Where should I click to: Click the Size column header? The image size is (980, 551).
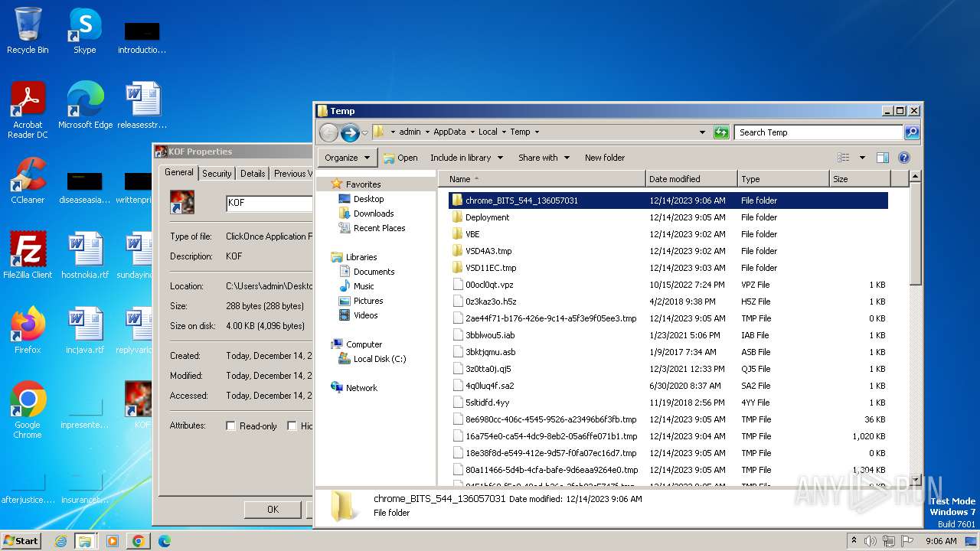(860, 179)
